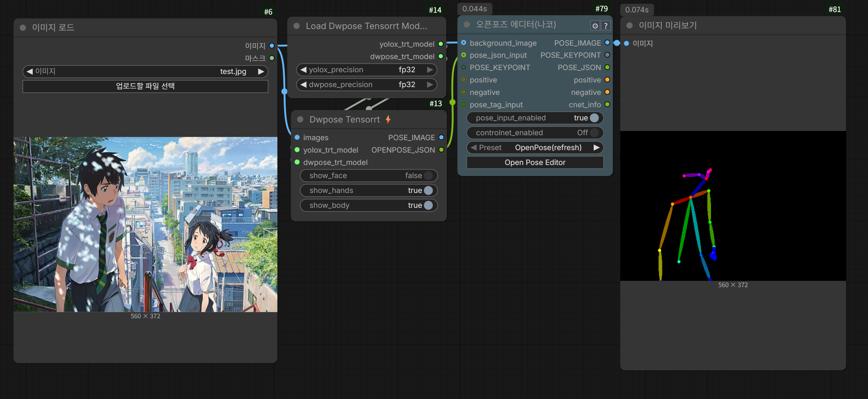Click the collapse dot on the Dwpose Tensorrt node
Viewport: 868px width, 399px height.
pyautogui.click(x=300, y=120)
